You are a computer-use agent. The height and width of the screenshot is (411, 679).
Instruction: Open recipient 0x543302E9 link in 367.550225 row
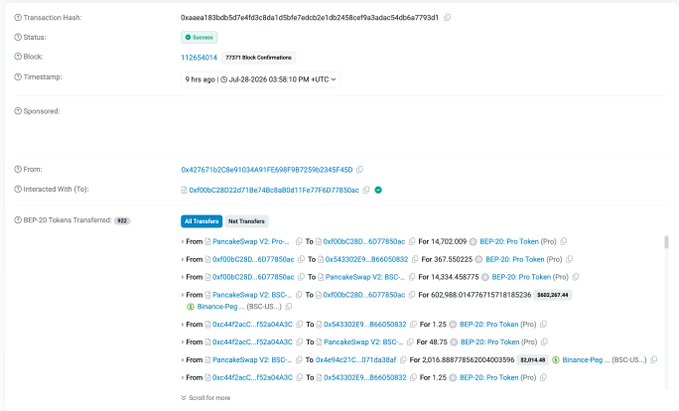[367, 259]
